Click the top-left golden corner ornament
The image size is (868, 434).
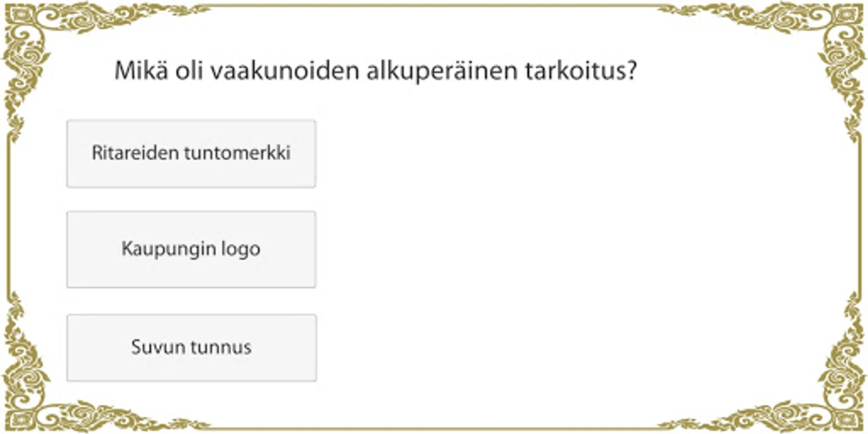[x=29, y=29]
